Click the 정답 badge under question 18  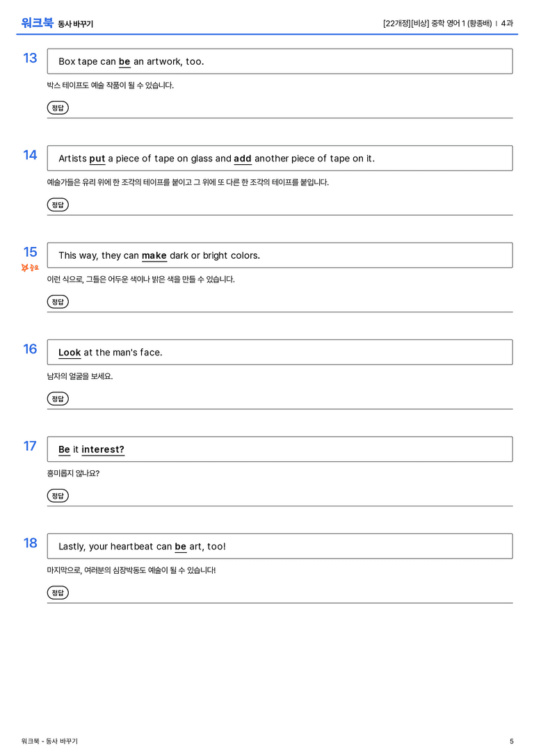click(58, 592)
